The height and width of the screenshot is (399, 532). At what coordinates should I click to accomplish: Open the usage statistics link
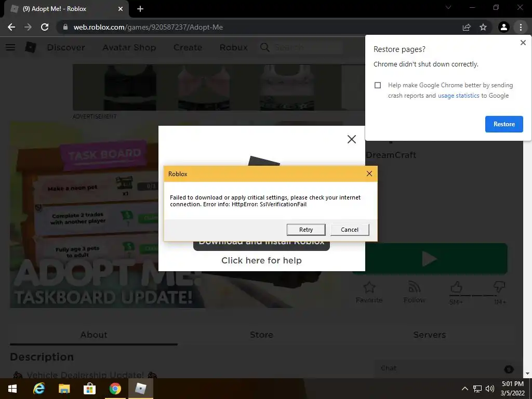tap(458, 96)
